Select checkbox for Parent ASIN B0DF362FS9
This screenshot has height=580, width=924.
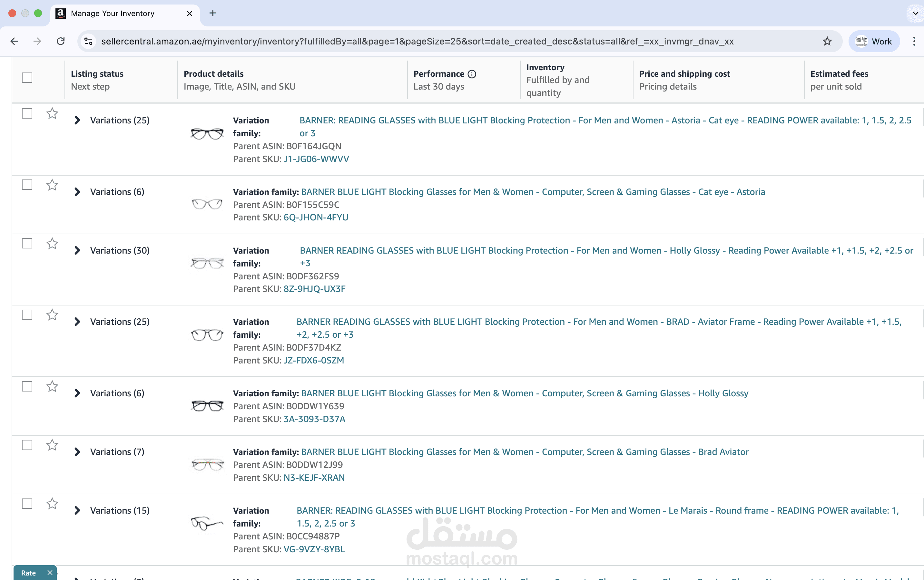27,244
